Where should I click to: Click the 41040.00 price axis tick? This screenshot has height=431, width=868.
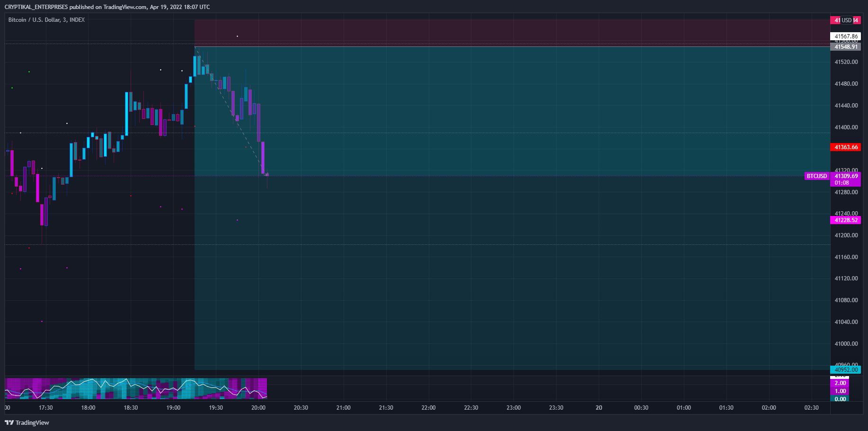pyautogui.click(x=846, y=322)
